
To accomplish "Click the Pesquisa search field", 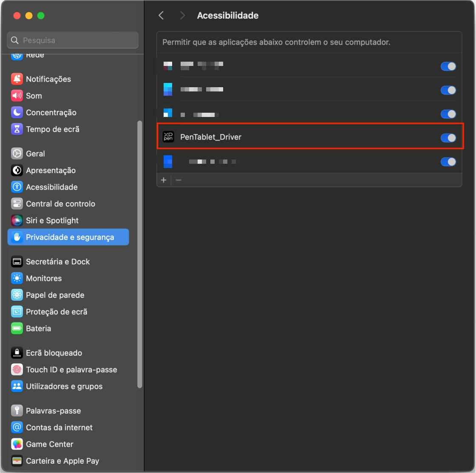I will [x=76, y=40].
